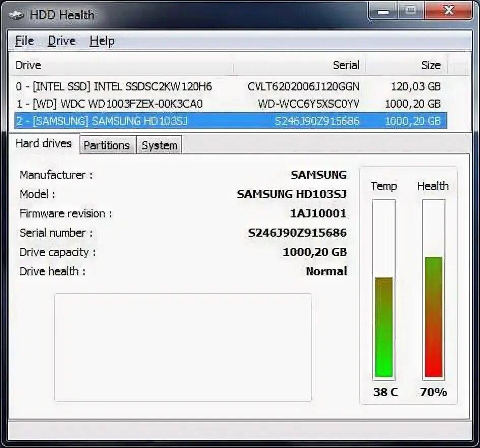Click serial CVLT6202006J120GGN in the list

pos(304,86)
